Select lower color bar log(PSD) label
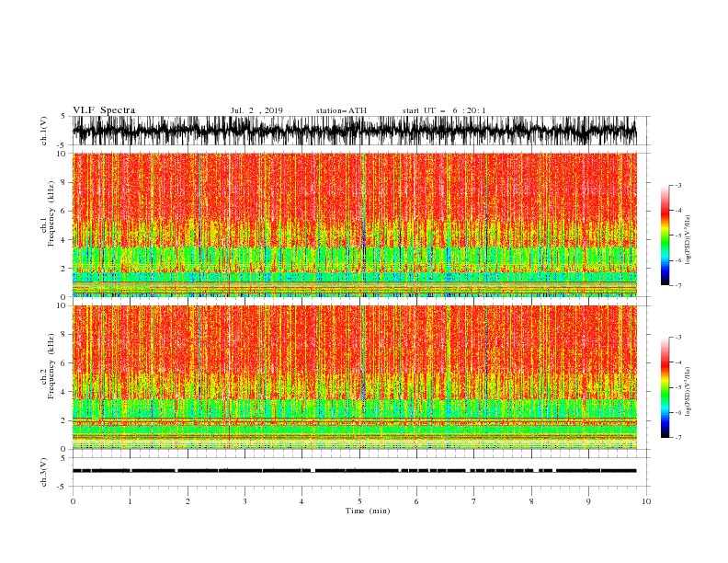728x563 pixels. (688, 392)
